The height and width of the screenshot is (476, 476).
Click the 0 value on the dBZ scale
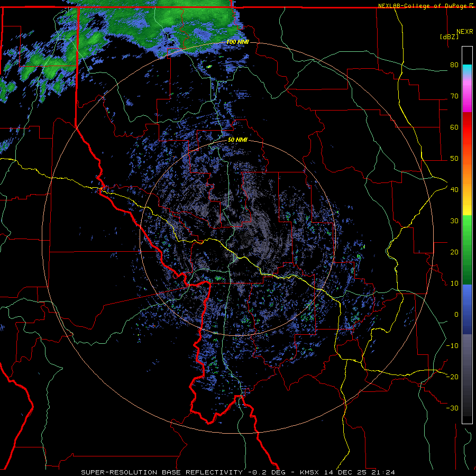[456, 315]
